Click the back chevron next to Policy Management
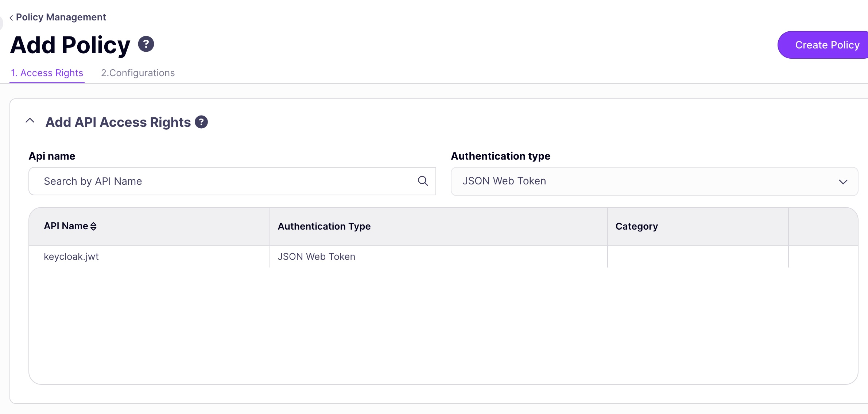 point(11,17)
